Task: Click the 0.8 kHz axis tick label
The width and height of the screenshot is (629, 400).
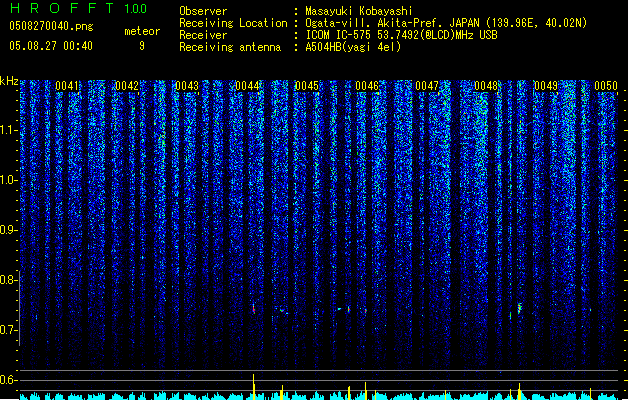Action: coord(8,280)
